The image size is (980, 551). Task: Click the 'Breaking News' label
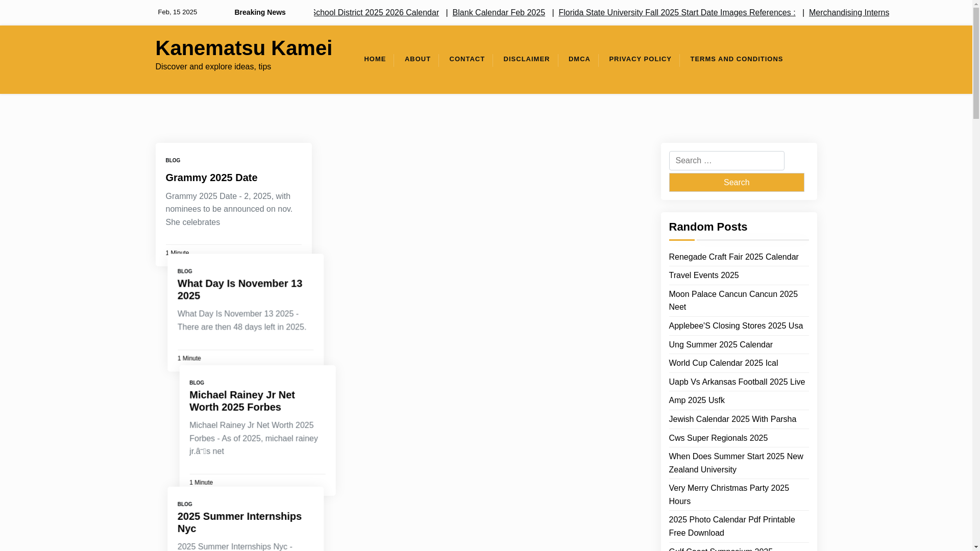click(x=260, y=12)
